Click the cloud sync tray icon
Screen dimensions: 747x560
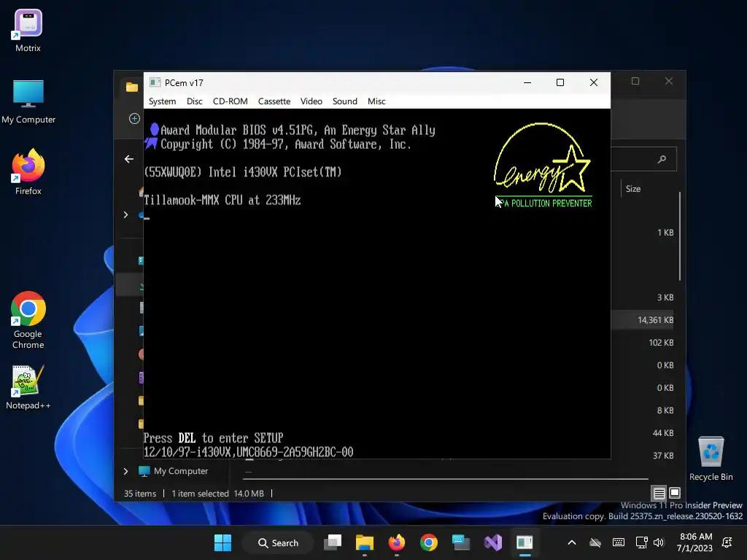click(x=595, y=542)
